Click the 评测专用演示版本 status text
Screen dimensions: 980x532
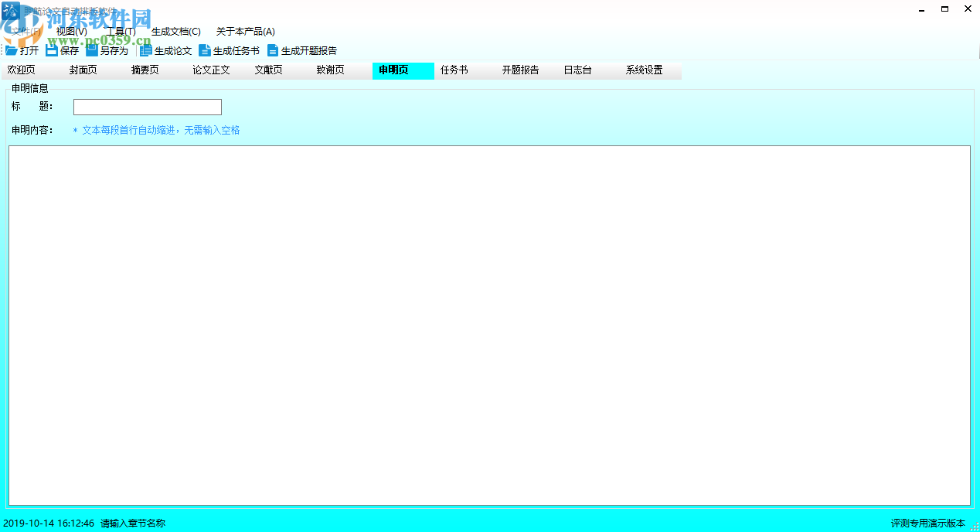pos(928,523)
